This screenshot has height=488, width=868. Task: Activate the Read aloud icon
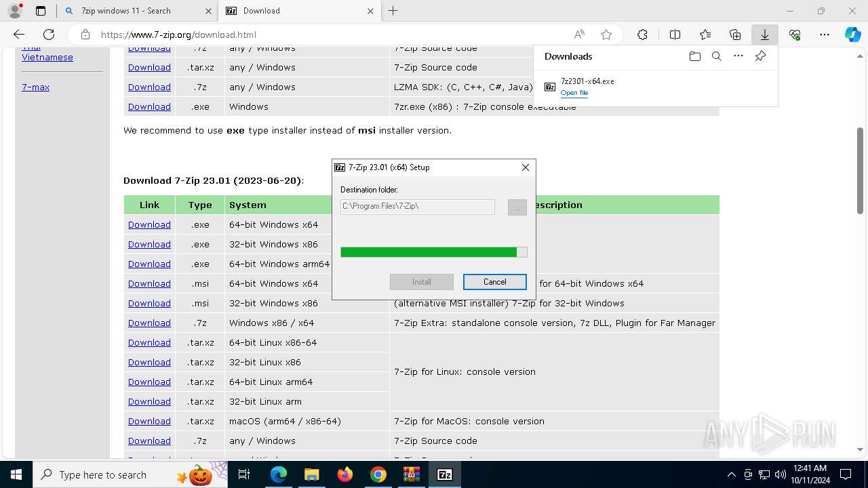(x=579, y=35)
